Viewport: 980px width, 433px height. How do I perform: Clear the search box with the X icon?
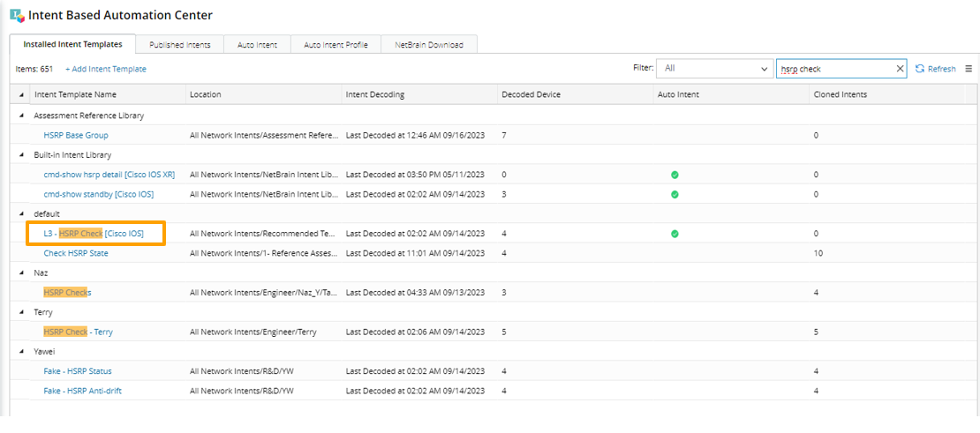(x=900, y=69)
